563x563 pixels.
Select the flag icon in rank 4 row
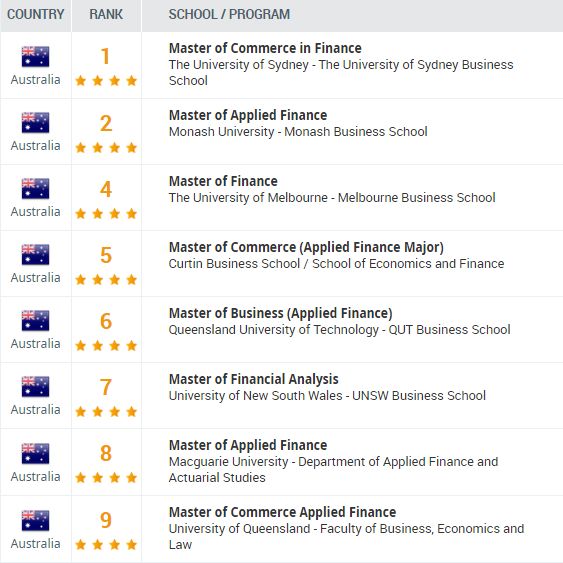(x=35, y=189)
